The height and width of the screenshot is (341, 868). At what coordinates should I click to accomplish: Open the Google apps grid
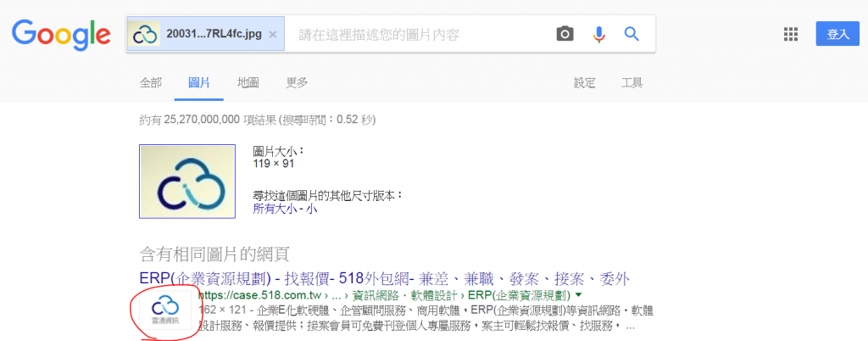click(791, 34)
